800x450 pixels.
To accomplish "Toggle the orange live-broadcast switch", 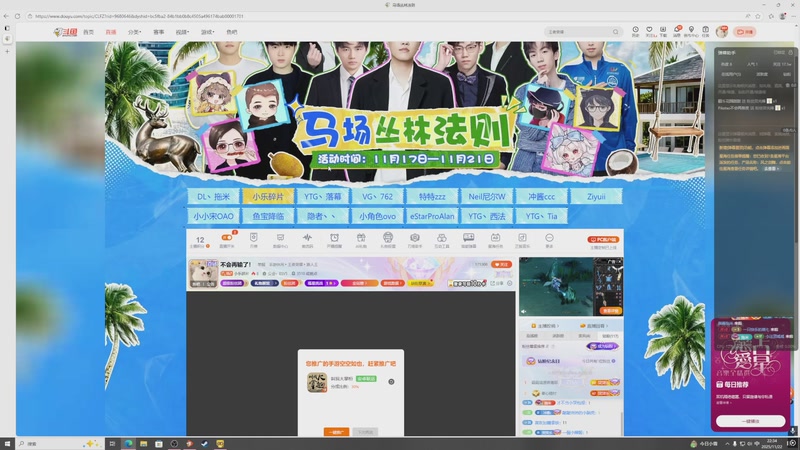I will point(227,238).
